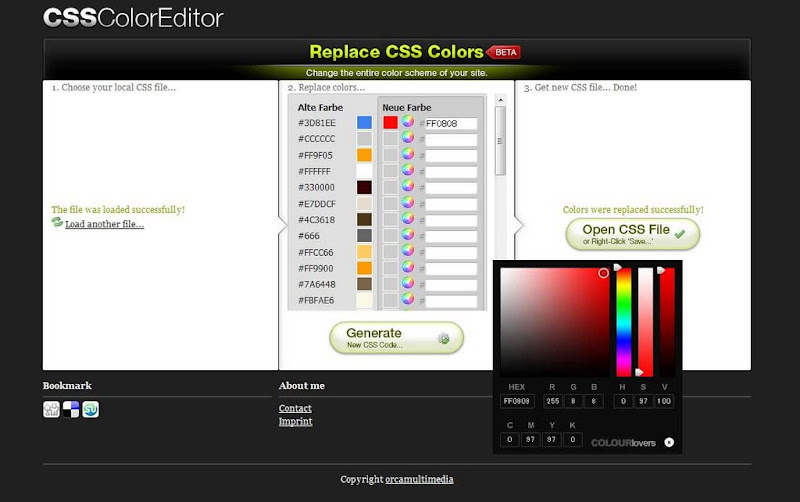Click the Open CSS File button
The width and height of the screenshot is (800, 502).
[633, 234]
